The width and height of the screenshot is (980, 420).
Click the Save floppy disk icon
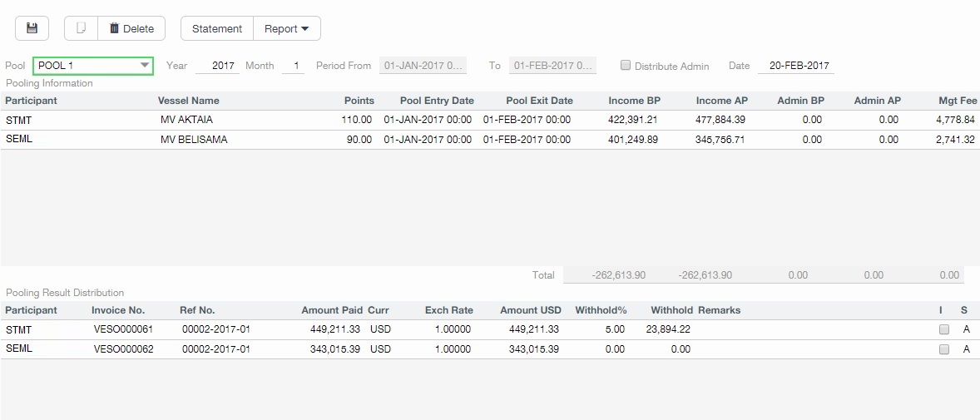pyautogui.click(x=32, y=28)
